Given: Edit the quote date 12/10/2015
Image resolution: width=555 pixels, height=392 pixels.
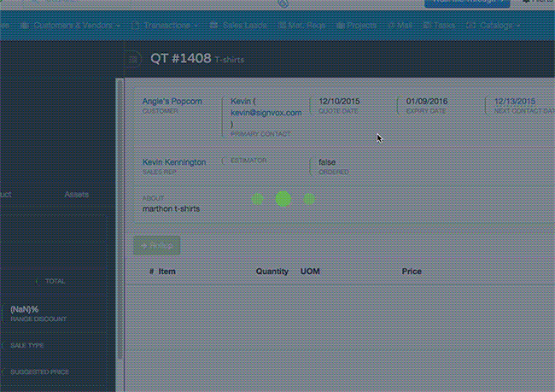Looking at the screenshot, I should [x=339, y=102].
